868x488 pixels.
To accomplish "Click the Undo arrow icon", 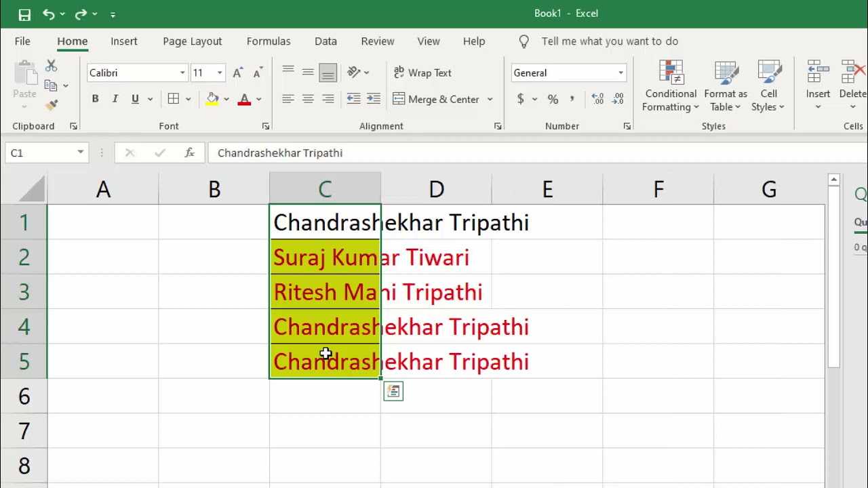I will 48,14.
